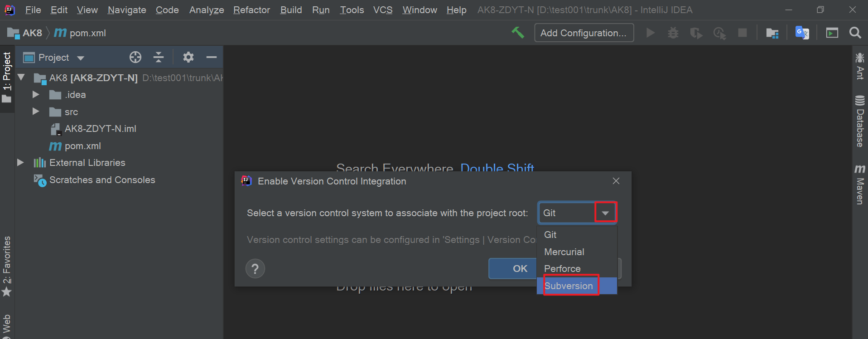Select Git from the dropdown list
This screenshot has width=868, height=339.
coord(577,235)
